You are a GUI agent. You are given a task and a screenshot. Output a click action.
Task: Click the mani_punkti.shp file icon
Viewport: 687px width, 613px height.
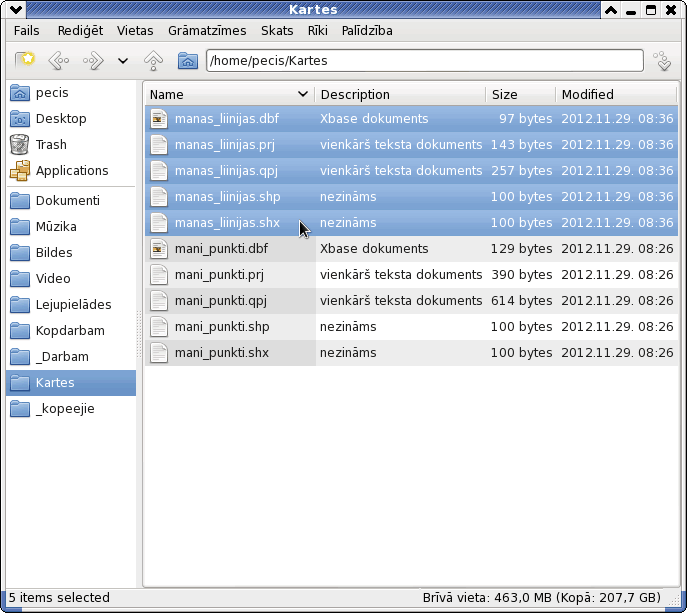pyautogui.click(x=159, y=327)
